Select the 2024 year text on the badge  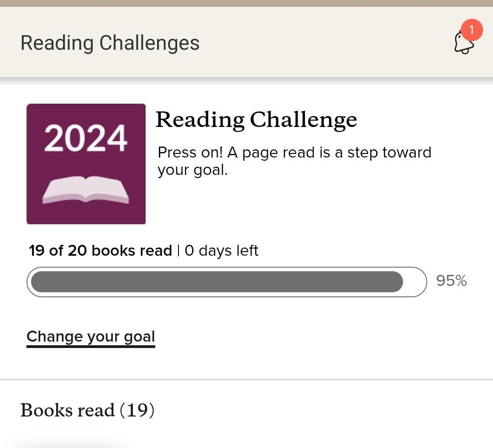(x=85, y=138)
